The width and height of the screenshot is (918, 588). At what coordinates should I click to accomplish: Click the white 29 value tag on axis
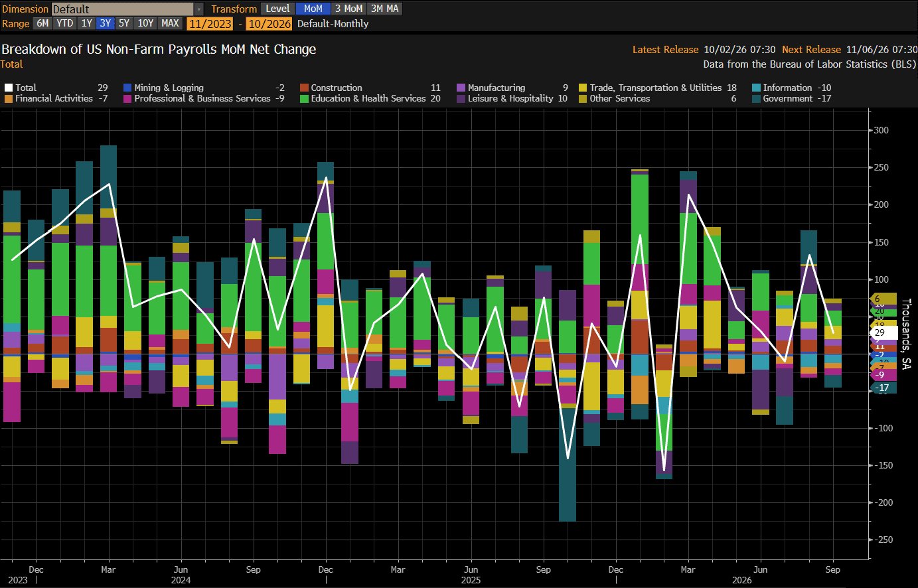click(x=883, y=332)
